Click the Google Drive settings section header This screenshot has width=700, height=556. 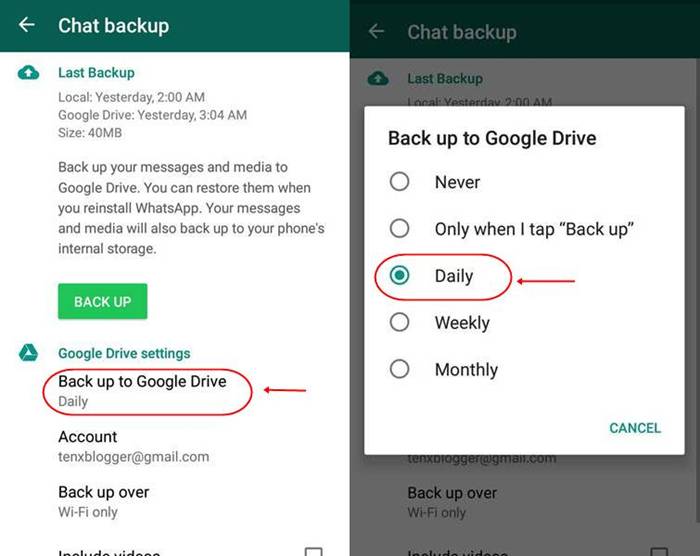[x=124, y=353]
